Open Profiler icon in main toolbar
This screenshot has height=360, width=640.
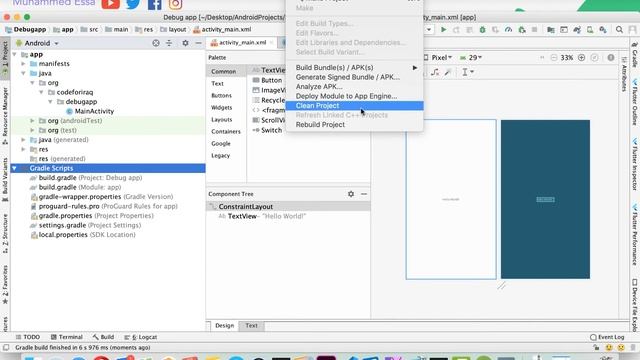pos(508,30)
